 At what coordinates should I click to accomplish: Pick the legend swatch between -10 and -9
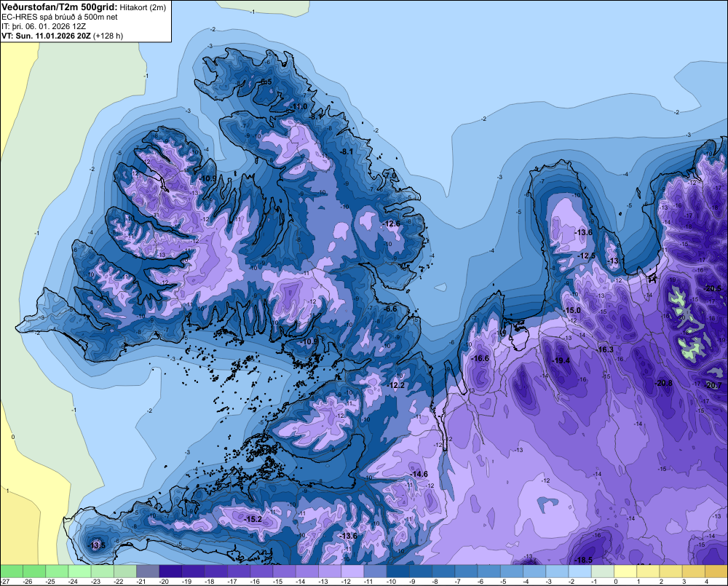click(x=398, y=571)
